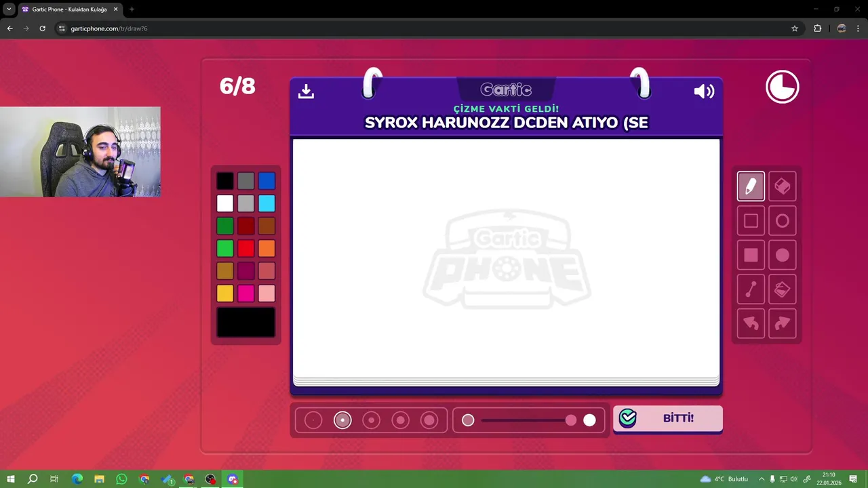Click the brush opacity slider track
The height and width of the screenshot is (488, 868).
pyautogui.click(x=529, y=420)
